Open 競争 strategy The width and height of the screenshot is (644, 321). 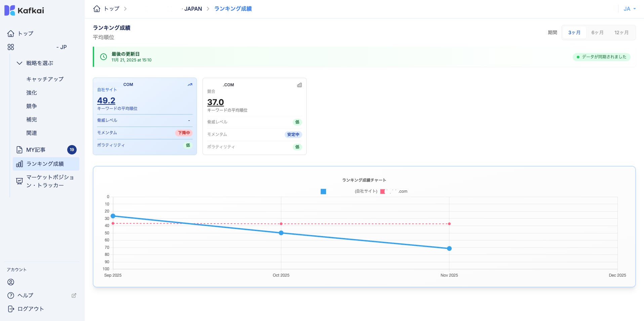(x=32, y=106)
